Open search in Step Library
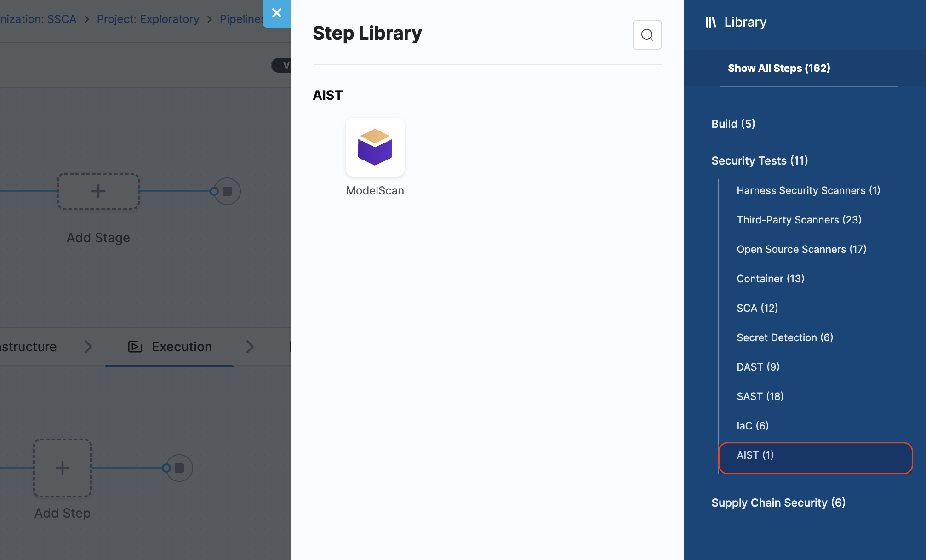The width and height of the screenshot is (926, 560). click(x=647, y=35)
